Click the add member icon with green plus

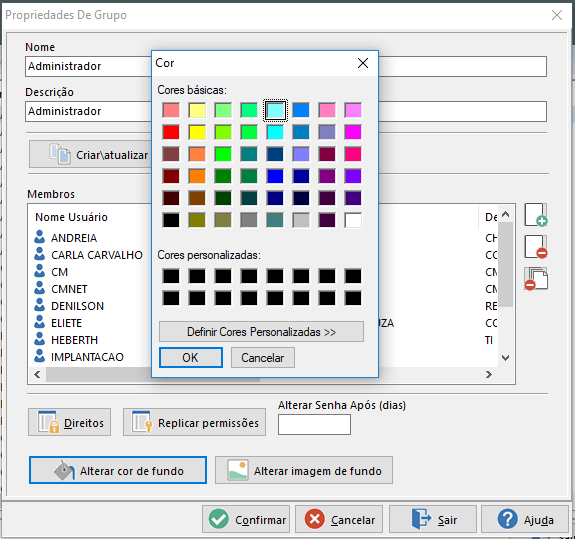point(536,215)
